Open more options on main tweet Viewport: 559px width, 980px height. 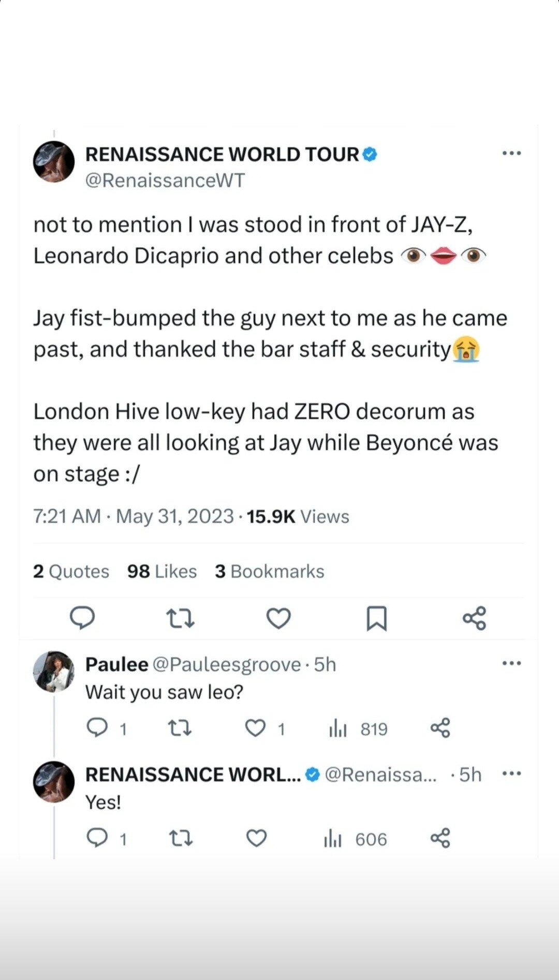pyautogui.click(x=511, y=153)
